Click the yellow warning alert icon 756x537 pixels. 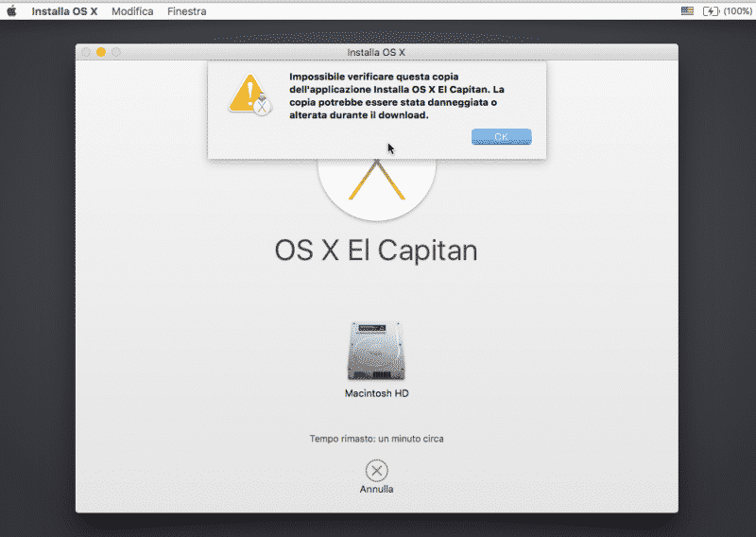pyautogui.click(x=249, y=95)
